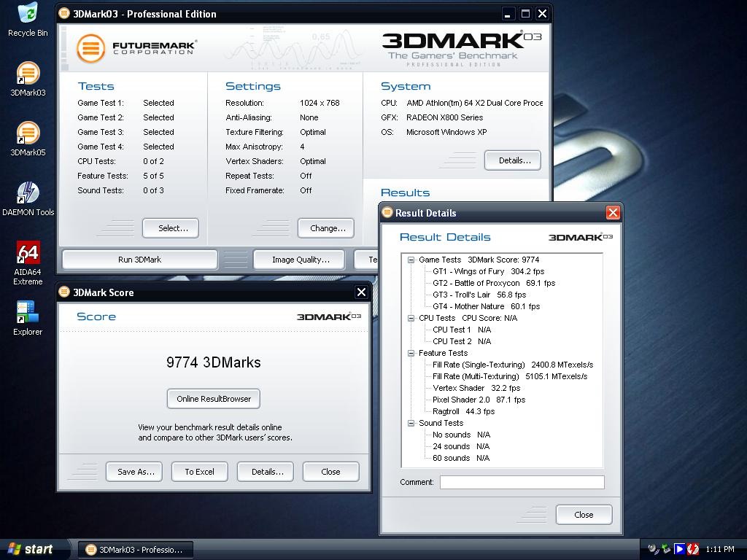Open the Explorer desktop shortcut
Image resolution: width=747 pixels, height=560 pixels.
pyautogui.click(x=28, y=318)
